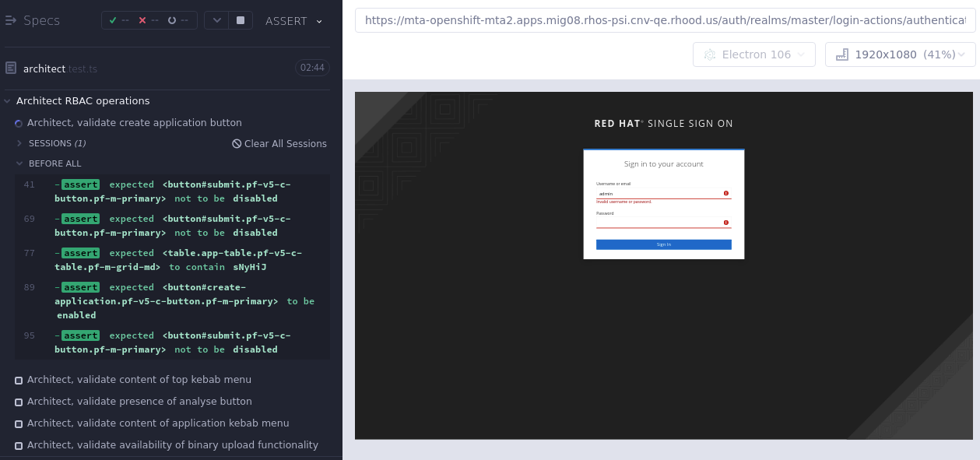Select test validate create application button
This screenshot has width=980, height=460.
click(134, 123)
